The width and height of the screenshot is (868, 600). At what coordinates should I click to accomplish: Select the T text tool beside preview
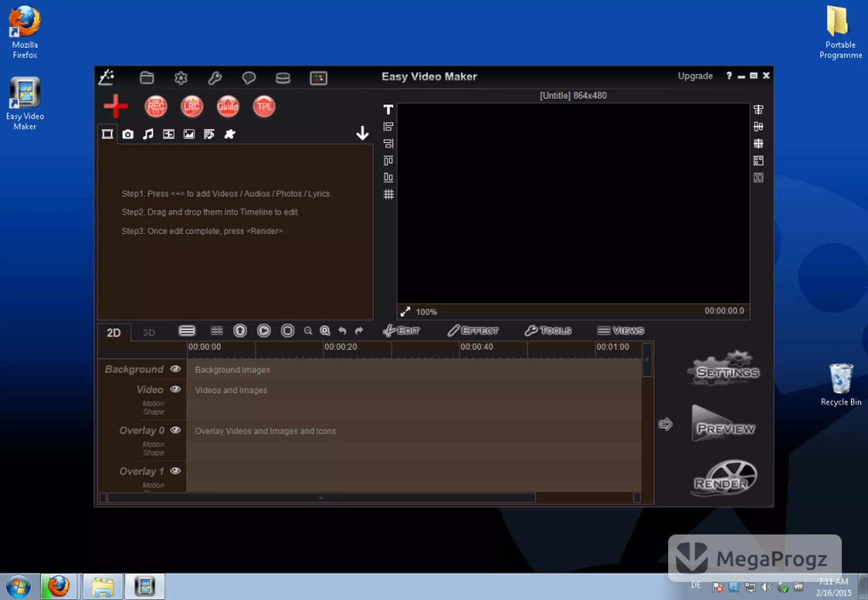[388, 109]
